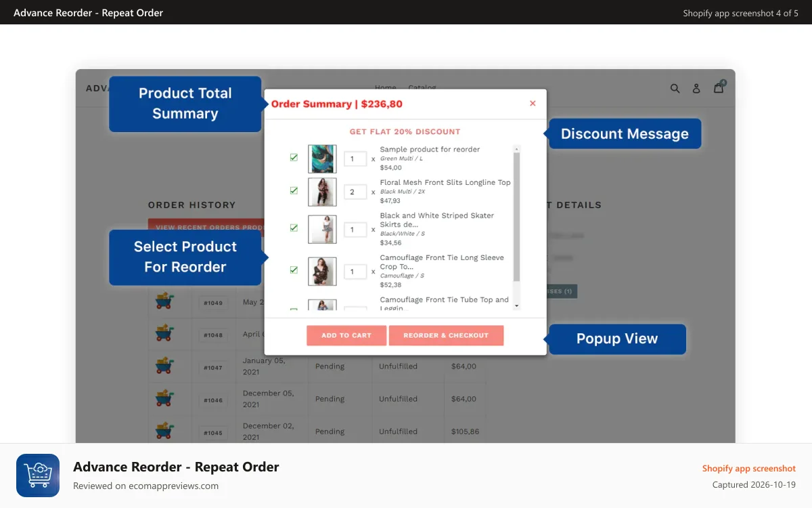The height and width of the screenshot is (508, 812).
Task: Uncheck Floral Mesh Front Slits Longline Top checkbox
Action: (294, 191)
